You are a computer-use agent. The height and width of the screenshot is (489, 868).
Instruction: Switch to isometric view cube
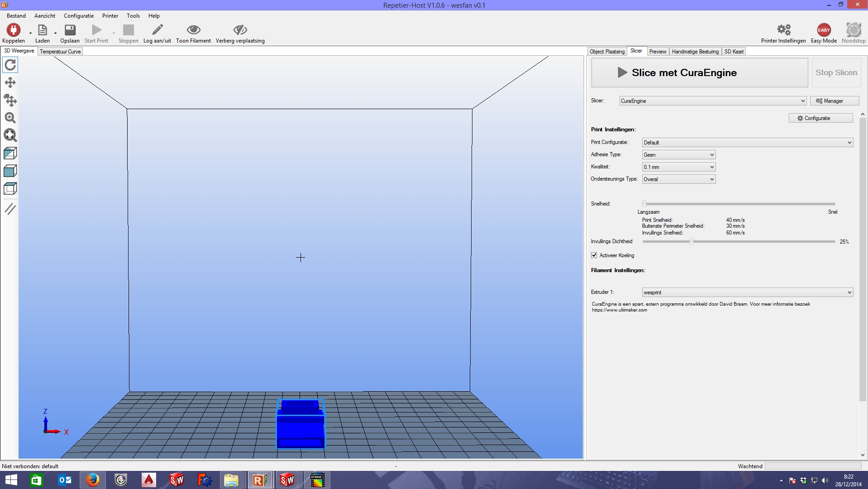pos(10,153)
